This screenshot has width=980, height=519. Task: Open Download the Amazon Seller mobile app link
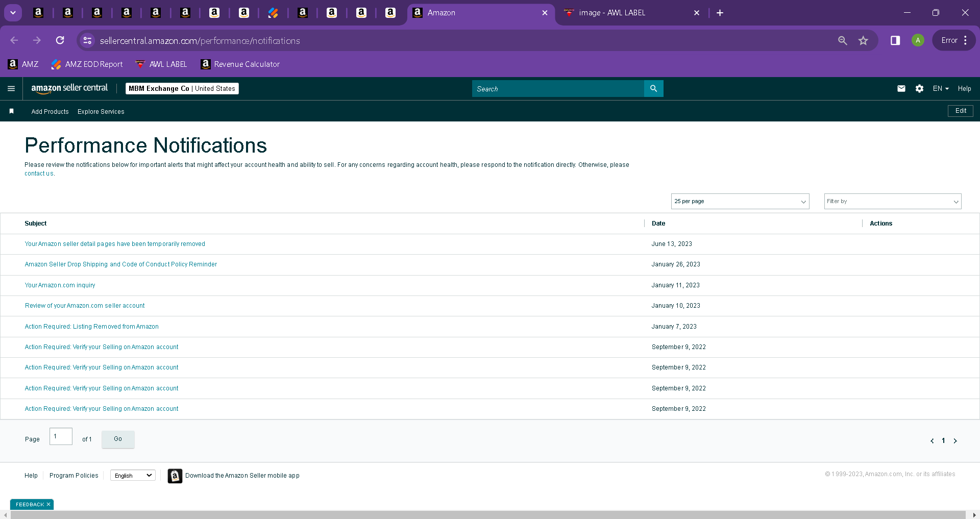pyautogui.click(x=242, y=476)
